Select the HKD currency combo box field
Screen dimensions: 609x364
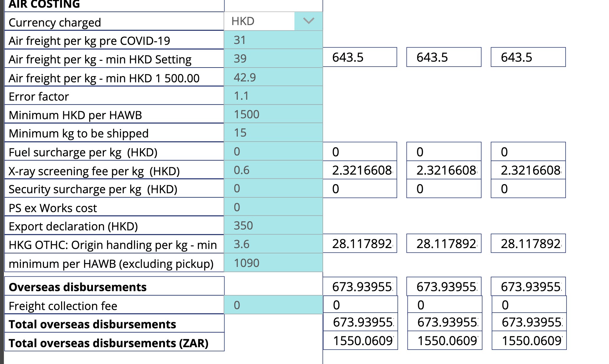[273, 21]
